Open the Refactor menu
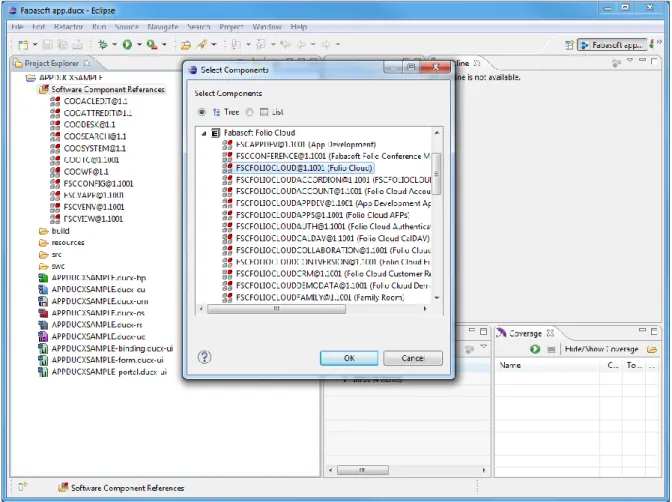 tap(69, 27)
